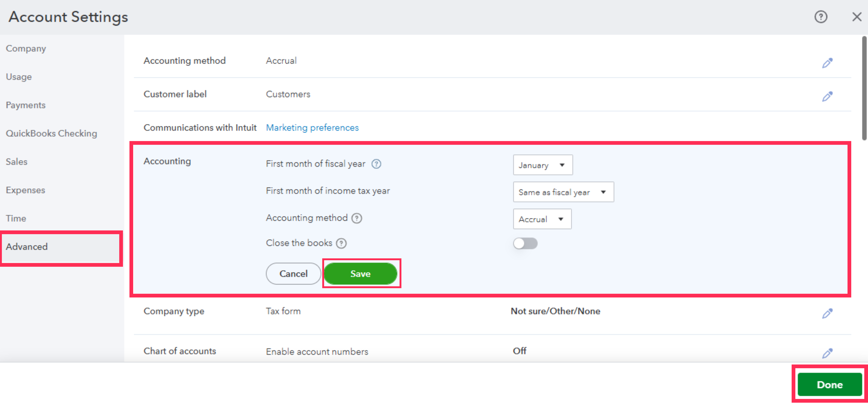Click Done to finish settings
Viewport: 868px width, 405px height.
click(x=829, y=385)
